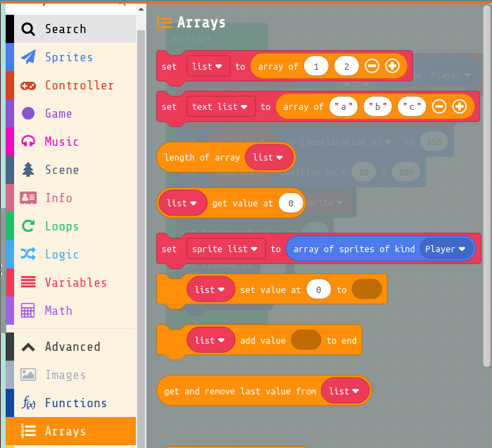The height and width of the screenshot is (448, 492).
Task: Click the 'get value at' index field
Action: tap(290, 203)
